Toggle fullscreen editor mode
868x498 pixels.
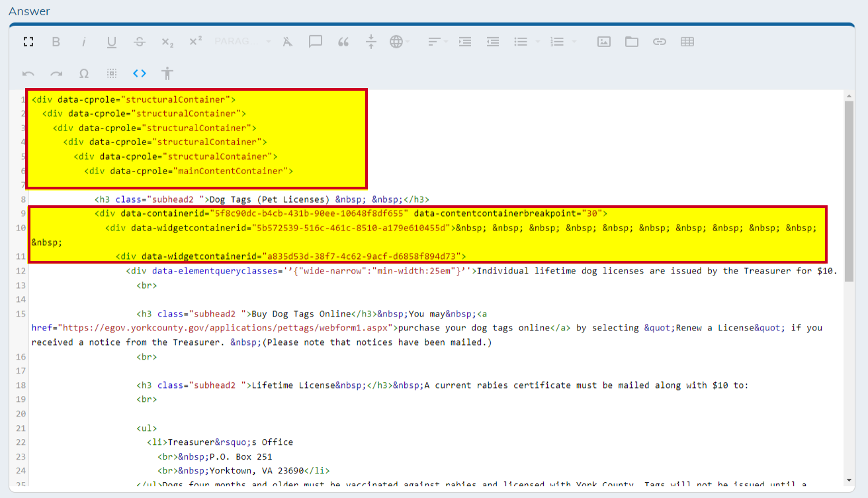coord(28,42)
